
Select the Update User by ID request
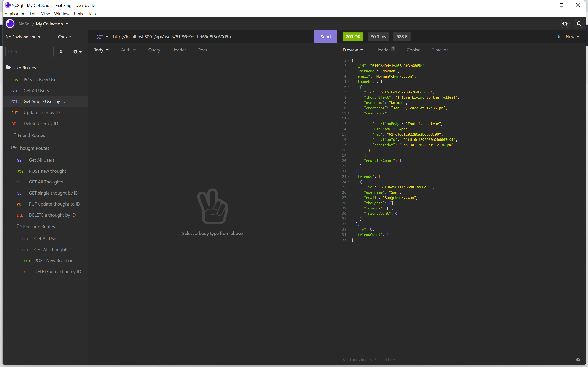(42, 112)
